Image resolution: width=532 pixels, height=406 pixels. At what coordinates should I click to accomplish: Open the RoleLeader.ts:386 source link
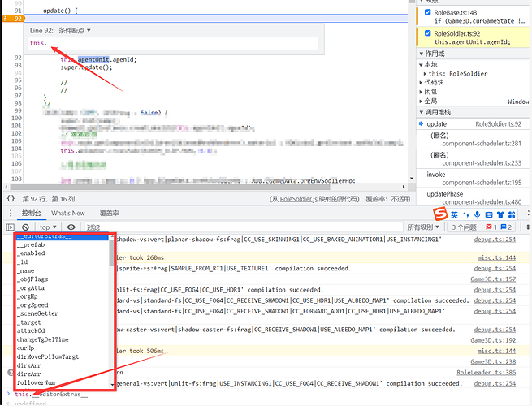tap(487, 373)
